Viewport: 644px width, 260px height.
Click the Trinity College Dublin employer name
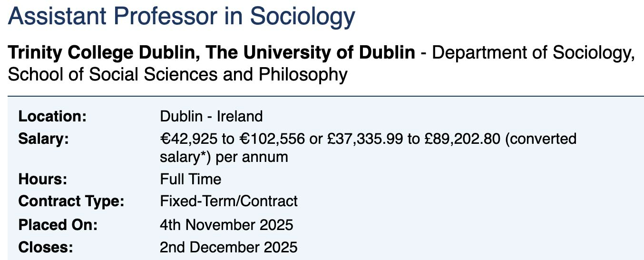[212, 53]
